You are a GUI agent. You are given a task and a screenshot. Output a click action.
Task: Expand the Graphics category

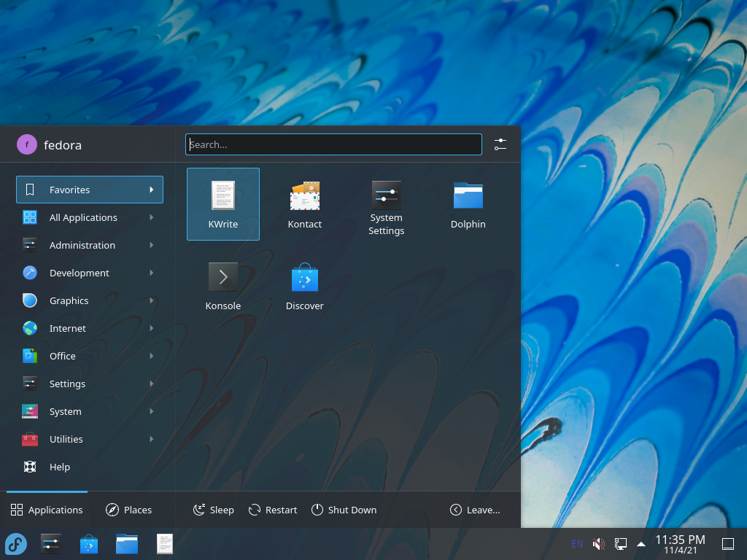[x=69, y=300]
